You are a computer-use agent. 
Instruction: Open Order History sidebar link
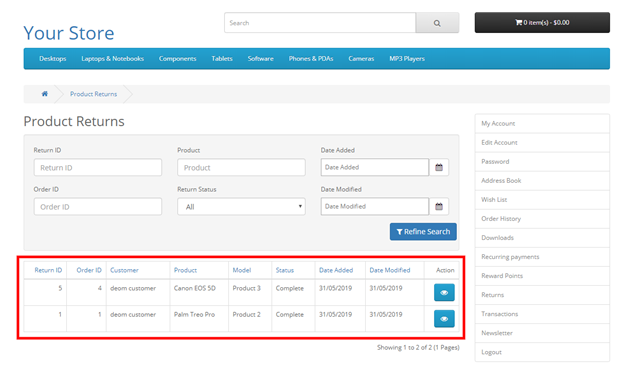click(542, 219)
